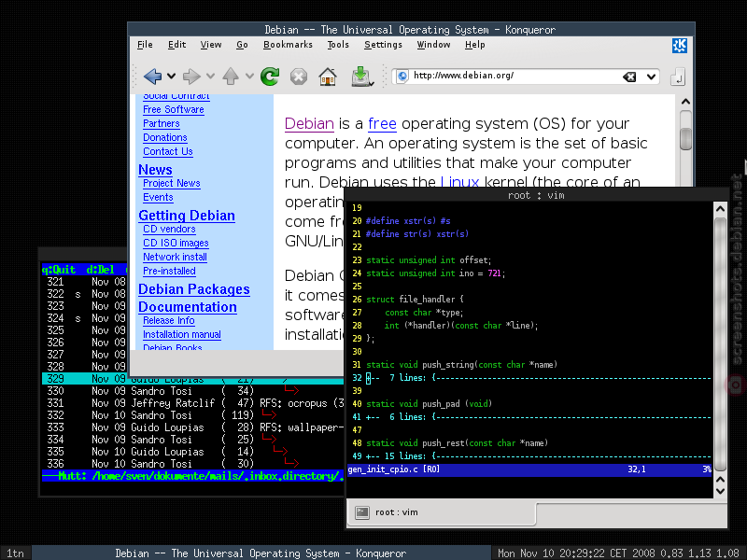The height and width of the screenshot is (560, 747).
Task: Click the KDE logo icon in menubar
Action: coord(680,46)
